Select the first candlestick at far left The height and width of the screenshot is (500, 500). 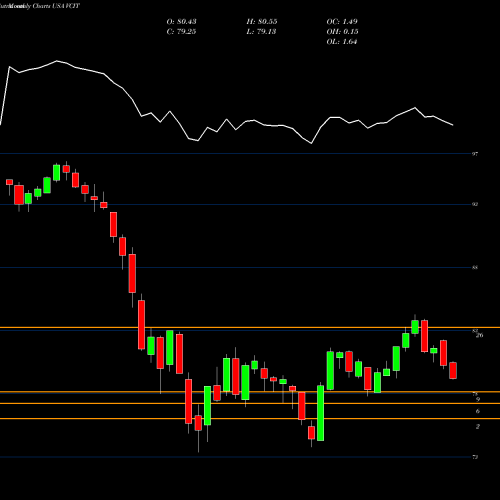coord(9,182)
